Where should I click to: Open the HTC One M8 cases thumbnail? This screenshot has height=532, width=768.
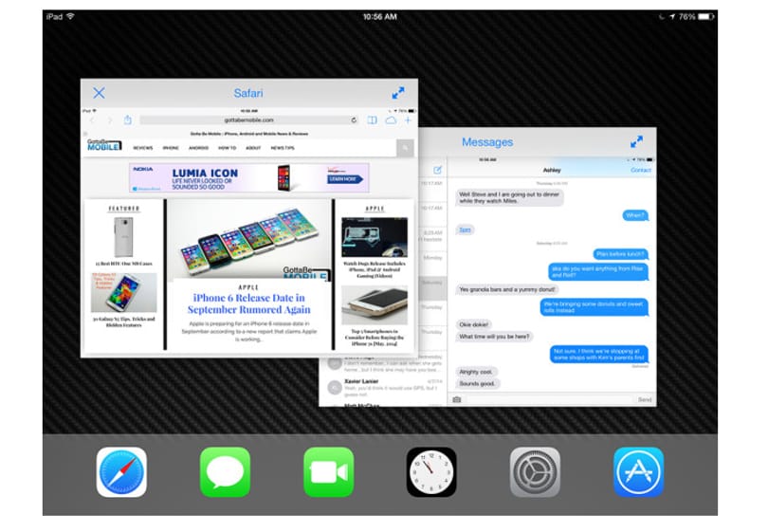(123, 237)
